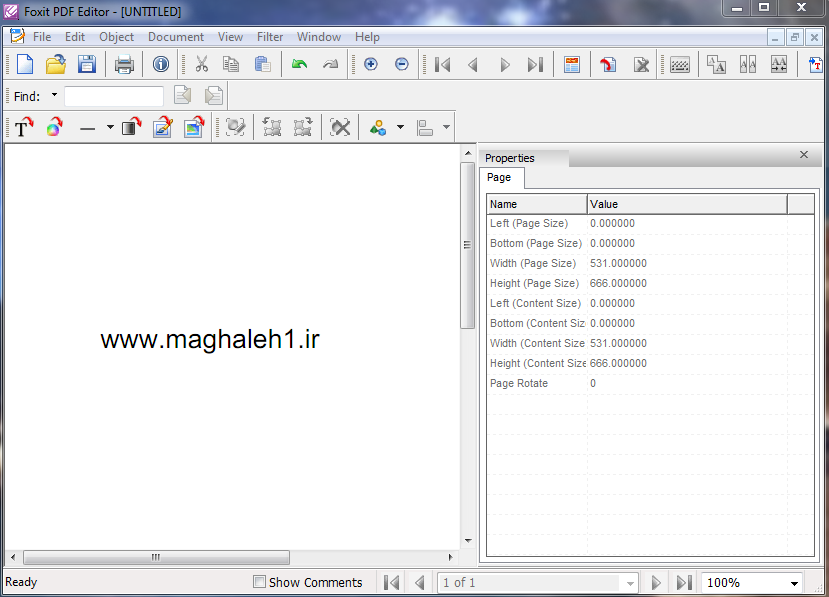Click the Value column header
This screenshot has height=597, width=829.
(x=687, y=204)
